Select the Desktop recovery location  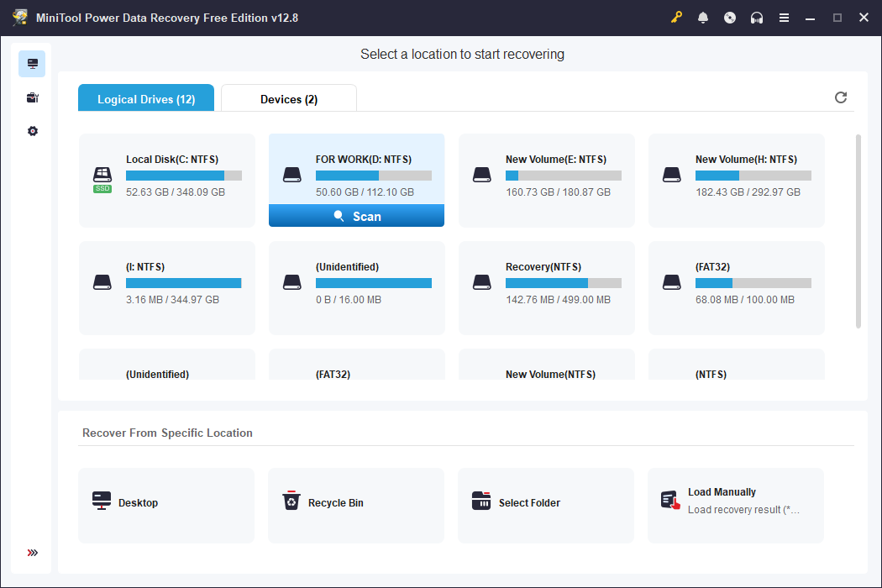pos(165,505)
